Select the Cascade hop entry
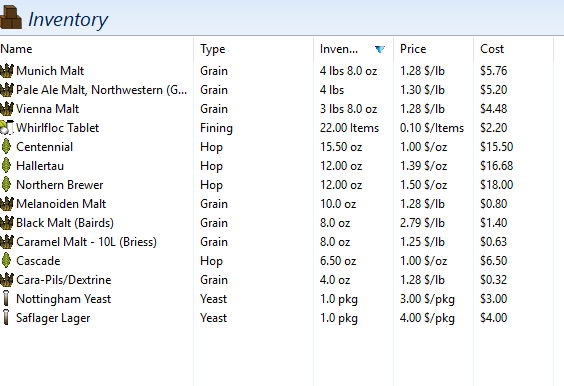Screen dimensions: 564x386 coord(38,261)
